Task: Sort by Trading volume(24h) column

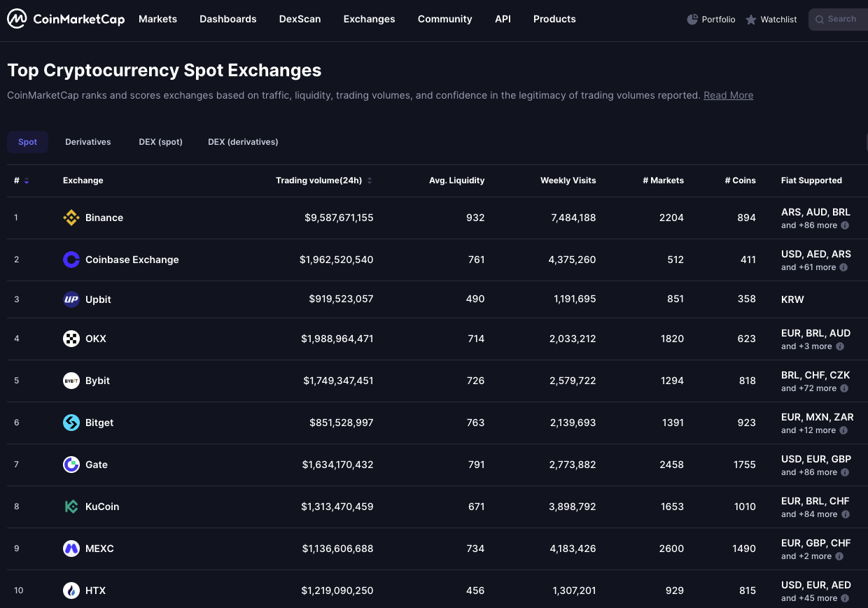Action: point(324,181)
